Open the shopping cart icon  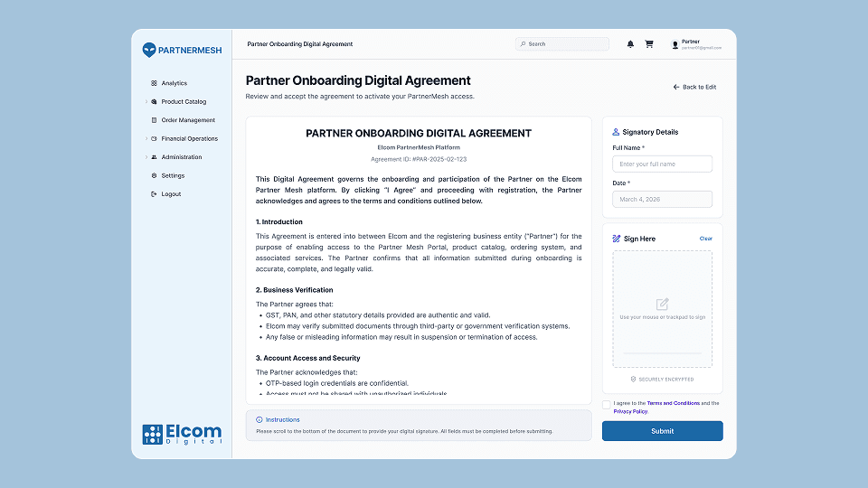pyautogui.click(x=648, y=44)
